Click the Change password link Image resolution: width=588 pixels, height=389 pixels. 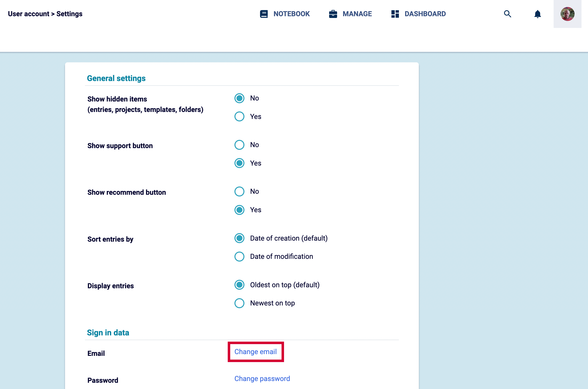262,379
